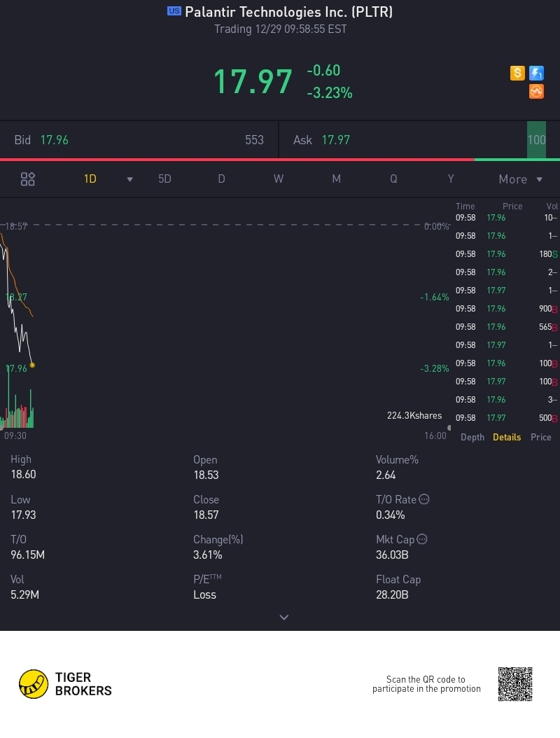560x738 pixels.
Task: Open T/O Rate info icon
Action: tap(424, 499)
